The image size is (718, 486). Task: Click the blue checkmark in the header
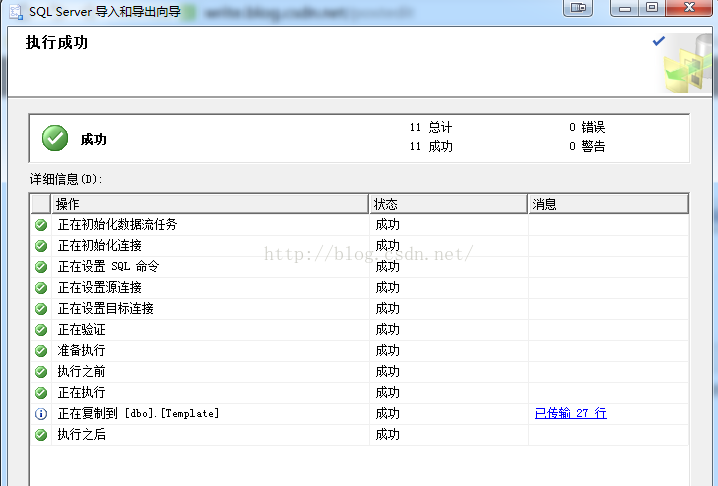pos(658,41)
